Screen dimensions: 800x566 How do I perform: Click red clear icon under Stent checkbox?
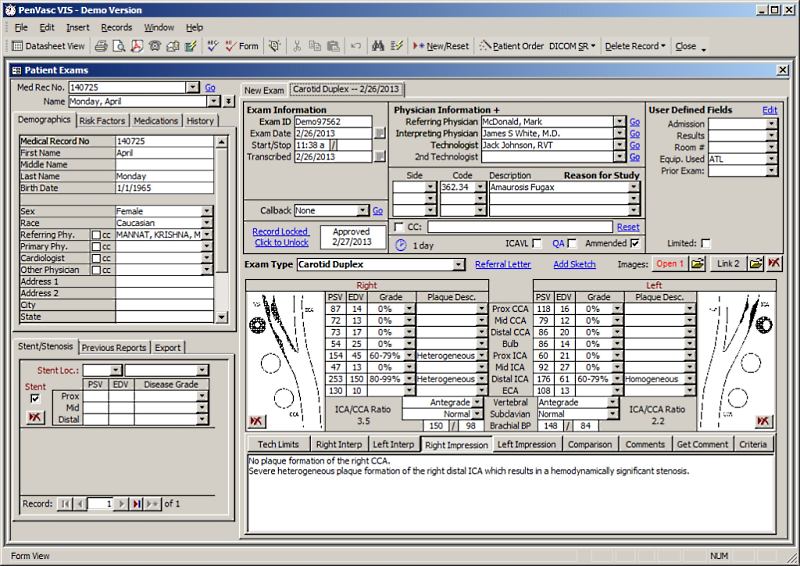pyautogui.click(x=35, y=417)
